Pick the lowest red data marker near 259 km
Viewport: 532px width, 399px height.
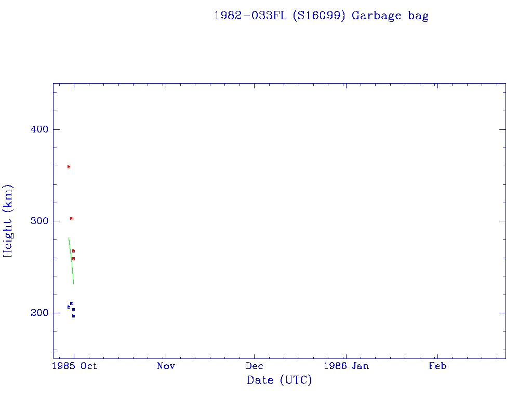73,259
